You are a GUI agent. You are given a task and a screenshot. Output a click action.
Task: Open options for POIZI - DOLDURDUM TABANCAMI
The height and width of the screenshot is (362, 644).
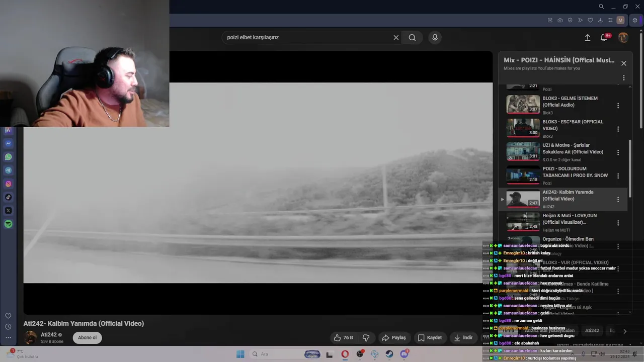click(618, 176)
